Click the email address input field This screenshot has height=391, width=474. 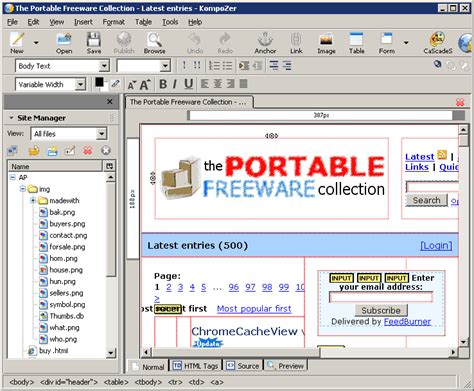pyautogui.click(x=381, y=297)
